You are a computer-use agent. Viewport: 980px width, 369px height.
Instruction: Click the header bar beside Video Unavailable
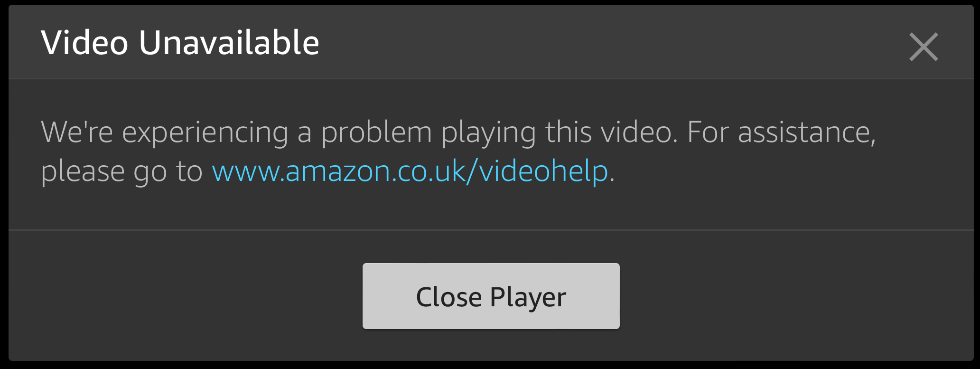[612, 43]
